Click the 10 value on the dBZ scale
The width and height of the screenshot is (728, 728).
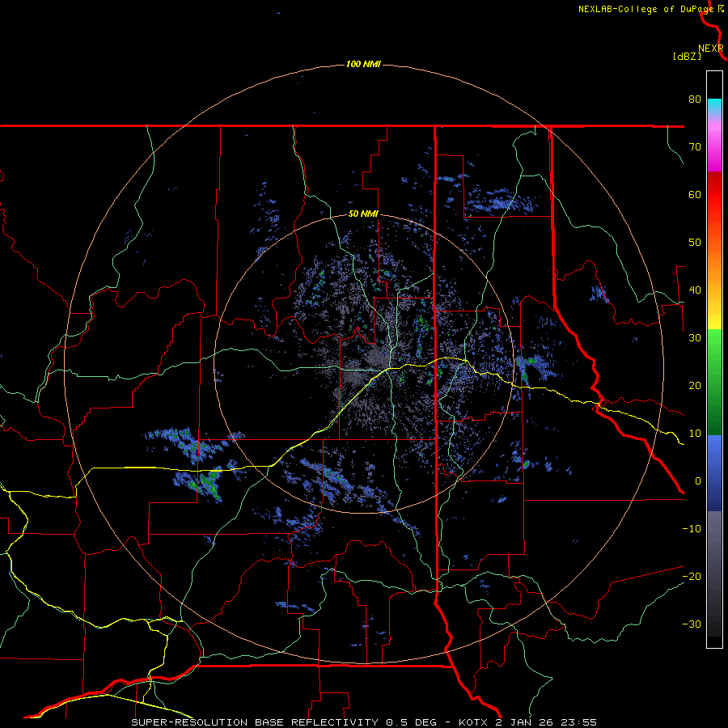pos(695,434)
